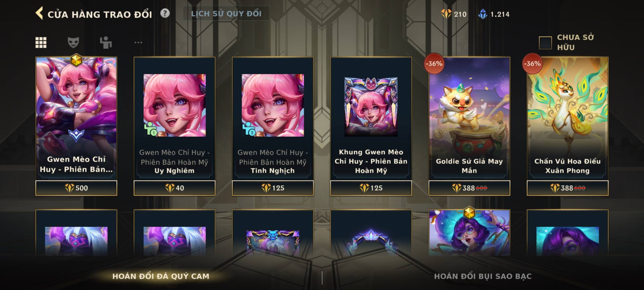Buy Gwen Mèo Chỉ Huy skin for 500

[x=76, y=188]
